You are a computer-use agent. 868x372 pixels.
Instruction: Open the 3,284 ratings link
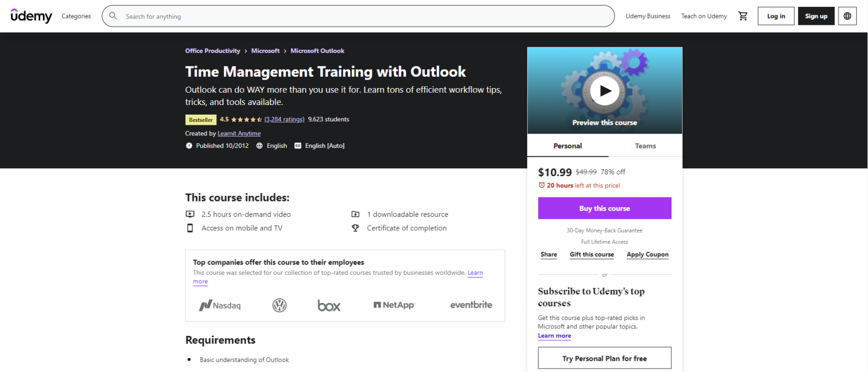(x=284, y=119)
